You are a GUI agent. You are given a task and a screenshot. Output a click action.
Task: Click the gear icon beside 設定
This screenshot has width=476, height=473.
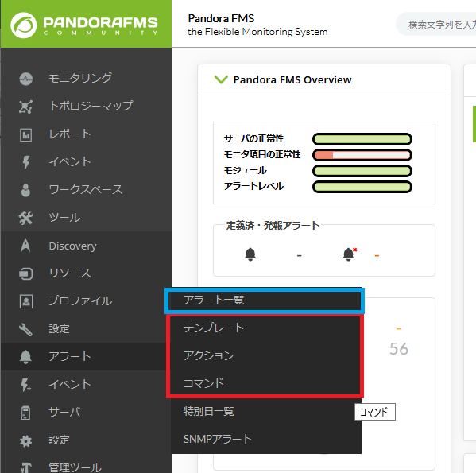coord(25,441)
